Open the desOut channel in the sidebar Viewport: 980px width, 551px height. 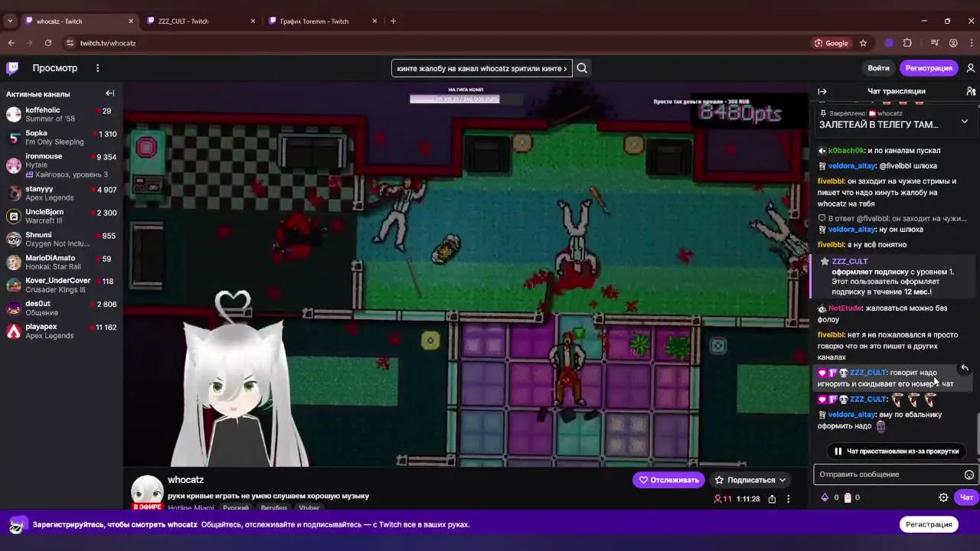[61, 308]
